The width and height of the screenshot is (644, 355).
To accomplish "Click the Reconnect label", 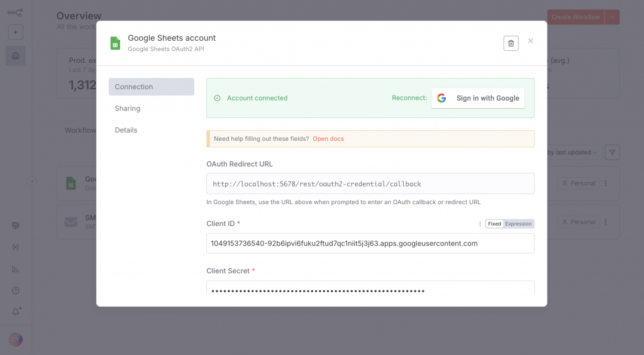I will click(409, 97).
